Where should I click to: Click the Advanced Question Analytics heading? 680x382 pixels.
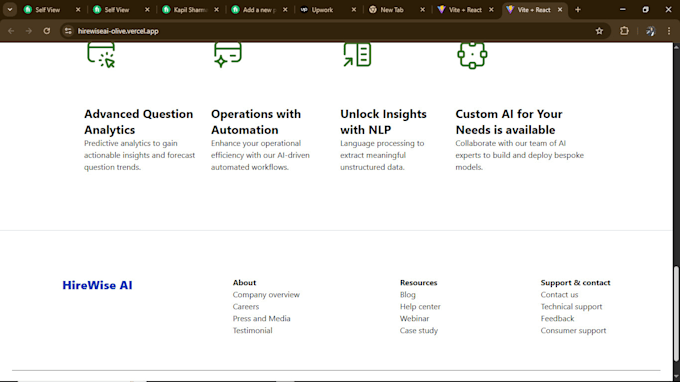point(138,122)
